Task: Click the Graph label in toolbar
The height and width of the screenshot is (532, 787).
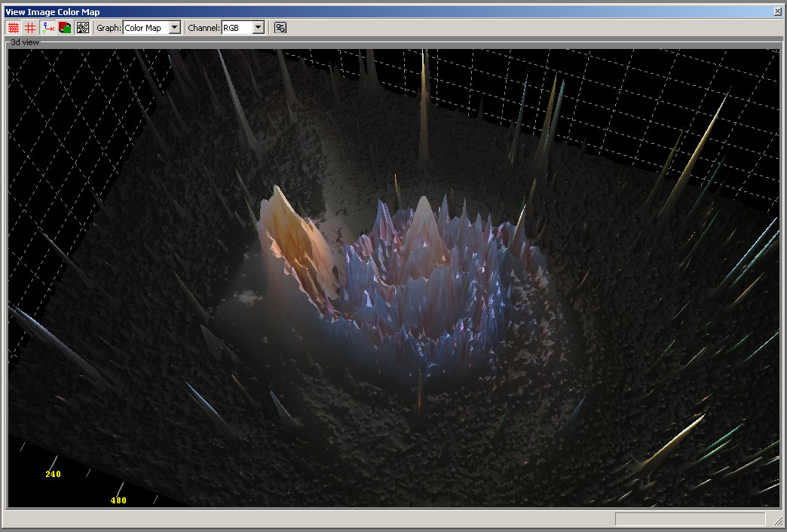Action: pos(109,28)
